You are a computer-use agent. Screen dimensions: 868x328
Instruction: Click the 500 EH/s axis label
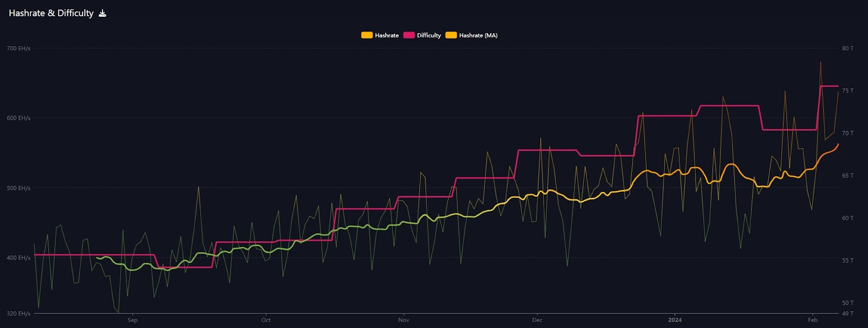click(x=18, y=188)
